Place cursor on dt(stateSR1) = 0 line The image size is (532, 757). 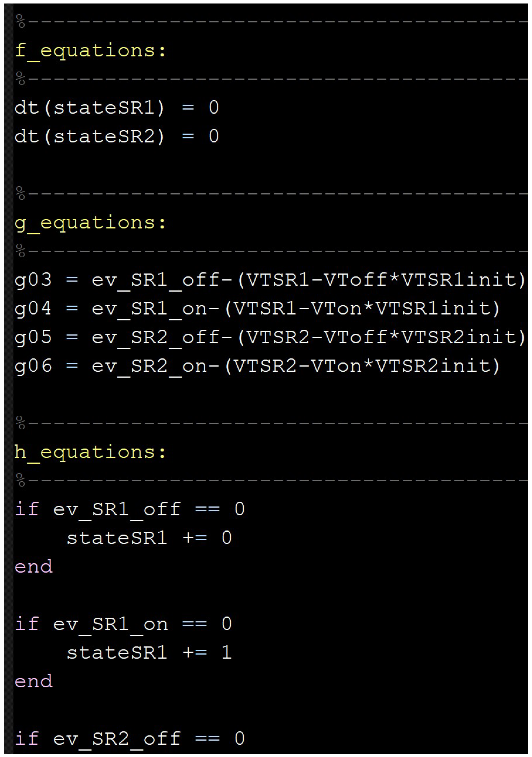[x=117, y=108]
